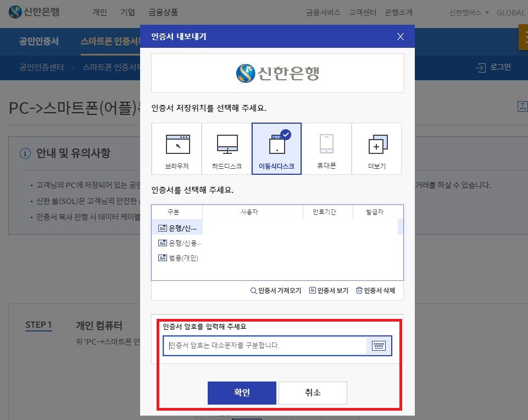The image size is (528, 420).
Task: Open the 금융서비스 menu
Action: [323, 13]
